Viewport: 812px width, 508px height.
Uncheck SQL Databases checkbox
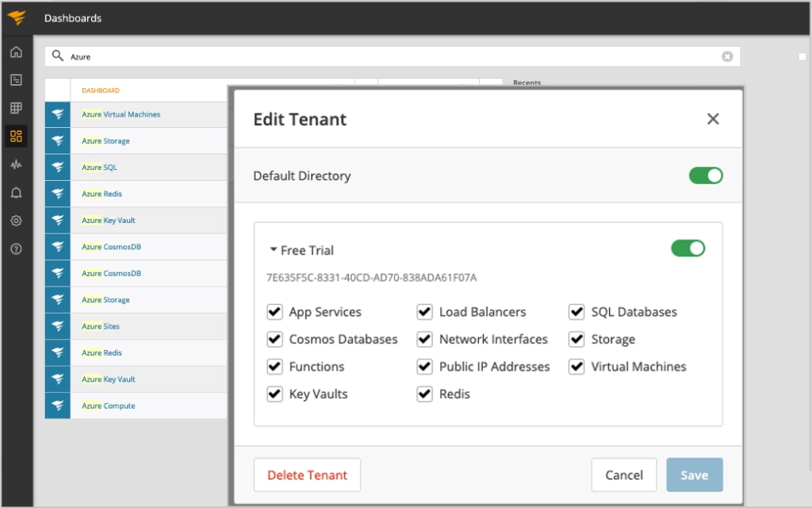point(576,311)
